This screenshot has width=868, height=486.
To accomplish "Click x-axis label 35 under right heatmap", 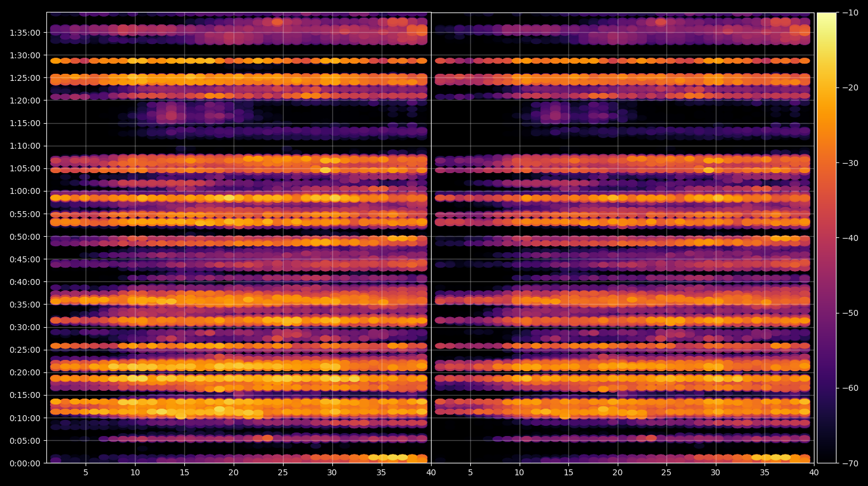I will coord(765,473).
